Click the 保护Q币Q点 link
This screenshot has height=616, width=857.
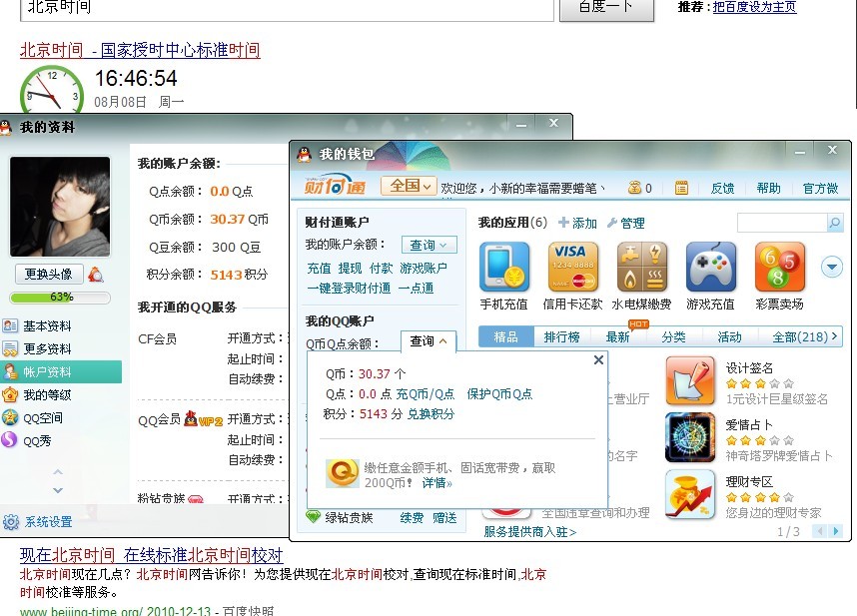click(499, 393)
